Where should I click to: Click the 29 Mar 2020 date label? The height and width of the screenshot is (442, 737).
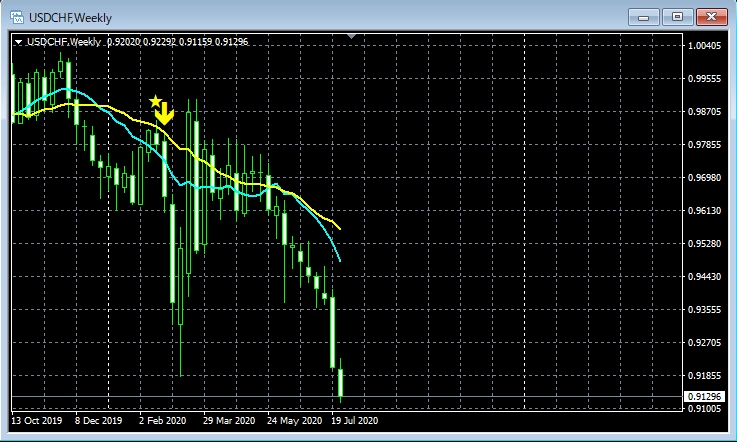point(228,421)
